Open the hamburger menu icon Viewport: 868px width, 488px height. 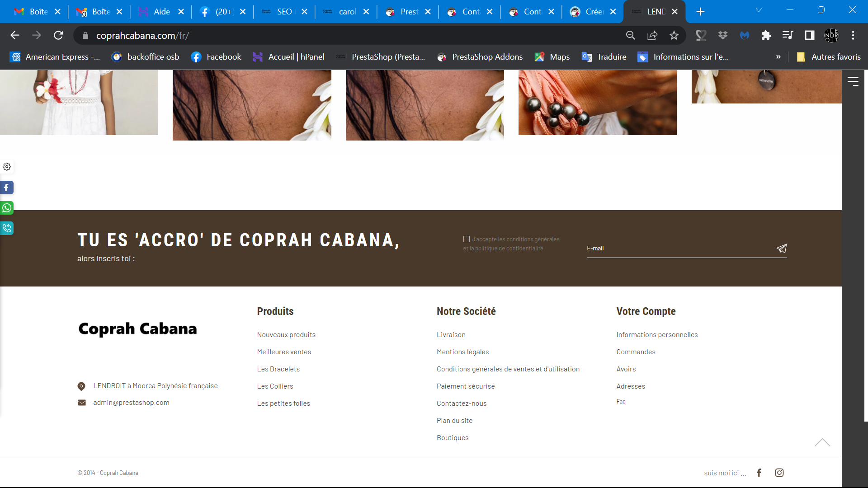[853, 81]
